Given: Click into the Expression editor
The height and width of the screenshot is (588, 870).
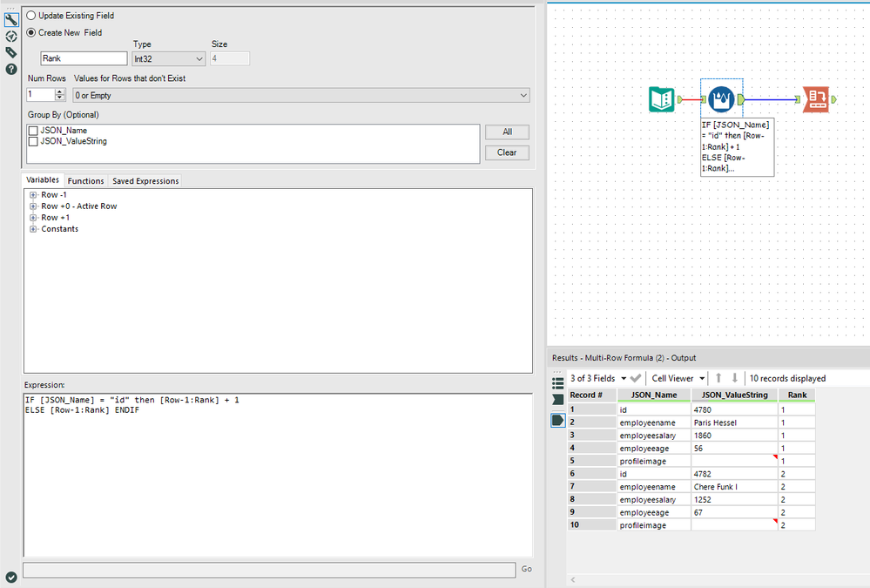Looking at the screenshot, I should click(x=278, y=476).
